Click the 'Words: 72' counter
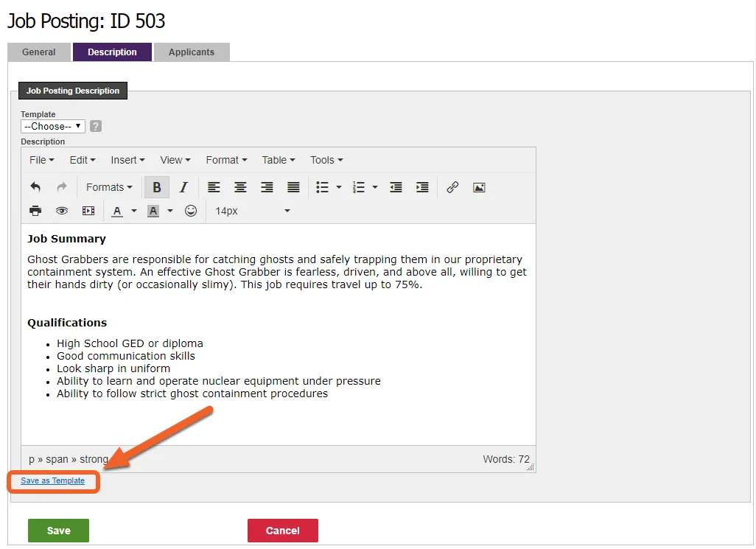 (x=506, y=459)
